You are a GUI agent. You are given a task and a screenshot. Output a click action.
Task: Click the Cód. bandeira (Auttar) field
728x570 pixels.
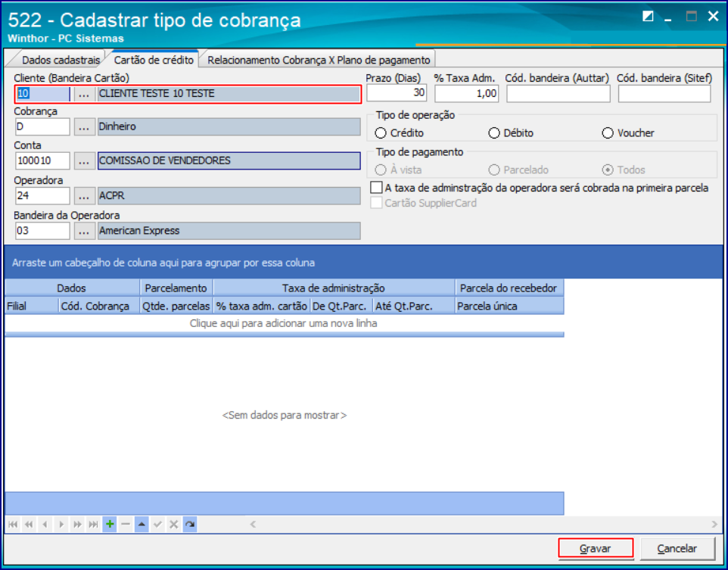558,93
